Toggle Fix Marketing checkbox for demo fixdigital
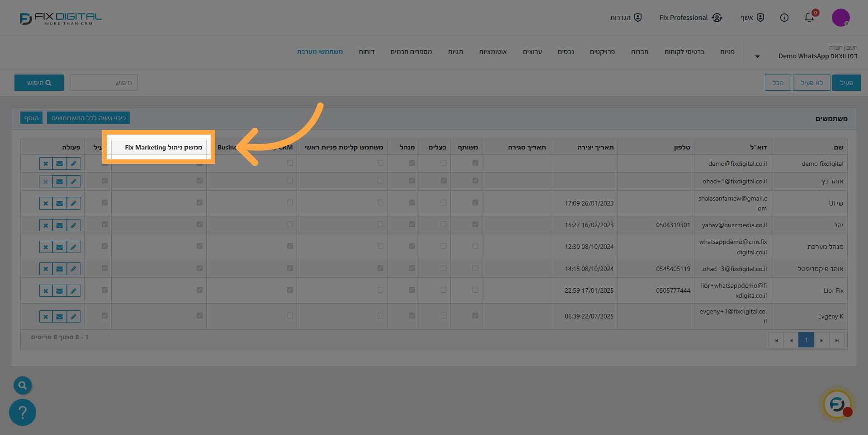 tap(199, 164)
